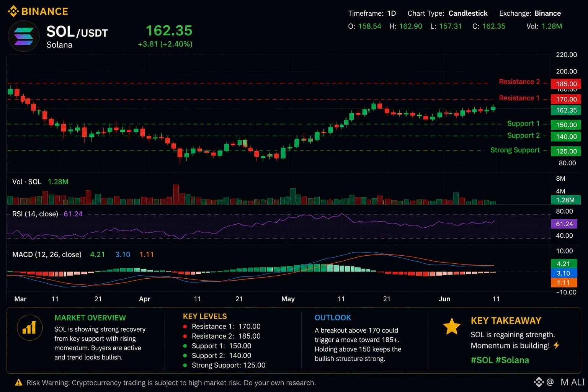Screen dimensions: 588x392
Task: Click the green 150.00 price tag
Action: point(566,125)
